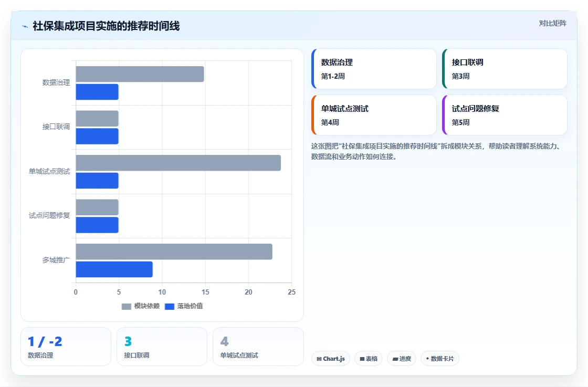Click the 多城推广 chart axis label
Image resolution: width=588 pixels, height=387 pixels.
[x=56, y=260]
